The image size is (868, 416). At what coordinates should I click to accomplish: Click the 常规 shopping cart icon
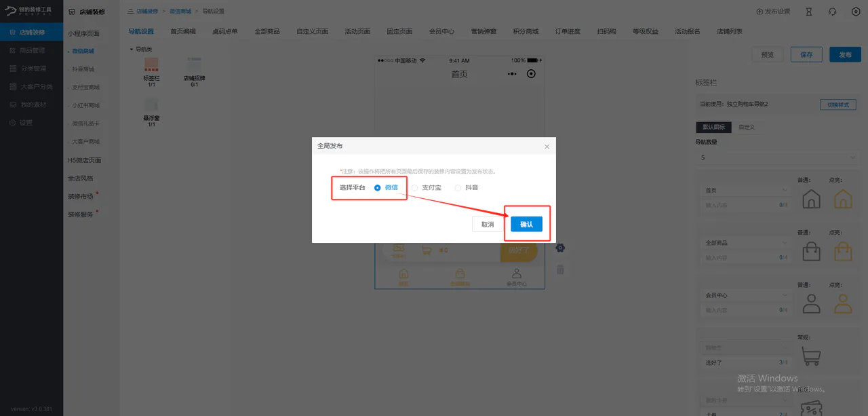pyautogui.click(x=811, y=356)
